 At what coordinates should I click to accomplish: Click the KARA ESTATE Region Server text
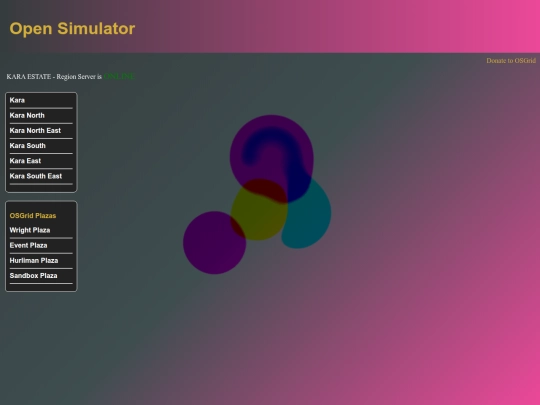point(54,76)
